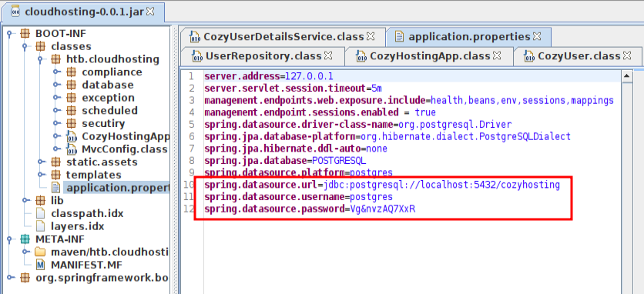This screenshot has height=294, width=644.
Task: Click the database package icon
Action: coord(71,85)
